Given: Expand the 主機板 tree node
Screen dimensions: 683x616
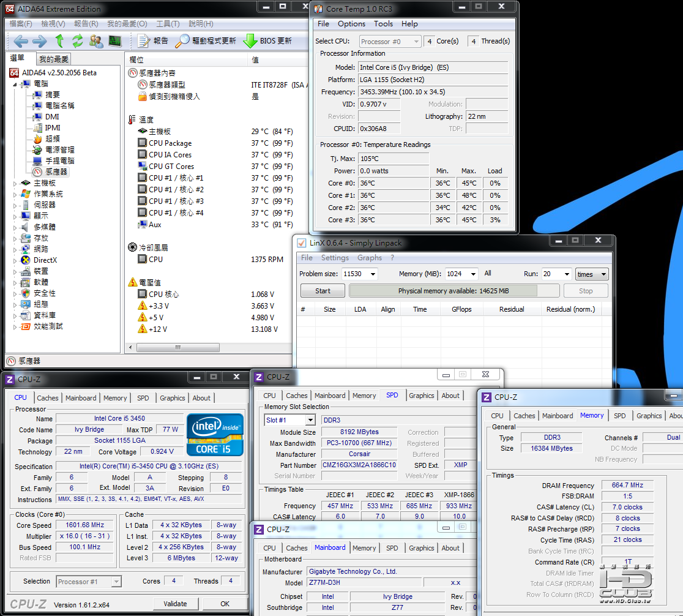Looking at the screenshot, I should click(x=16, y=183).
